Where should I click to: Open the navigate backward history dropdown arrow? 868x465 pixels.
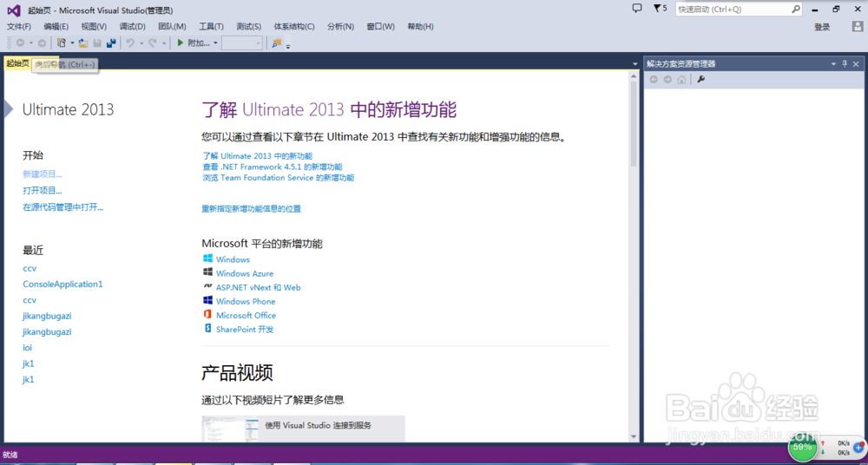point(31,43)
